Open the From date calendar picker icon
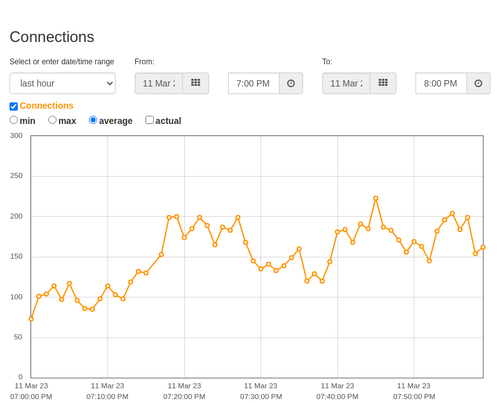Image resolution: width=500 pixels, height=403 pixels. point(196,83)
